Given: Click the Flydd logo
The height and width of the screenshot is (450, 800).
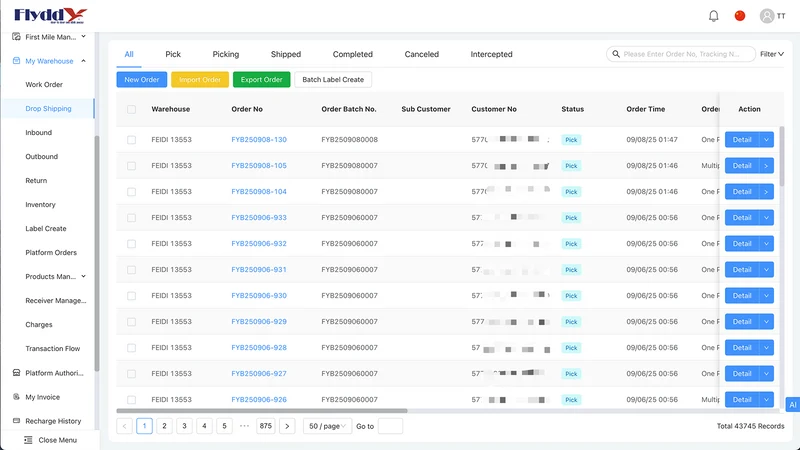Looking at the screenshot, I should pos(50,16).
